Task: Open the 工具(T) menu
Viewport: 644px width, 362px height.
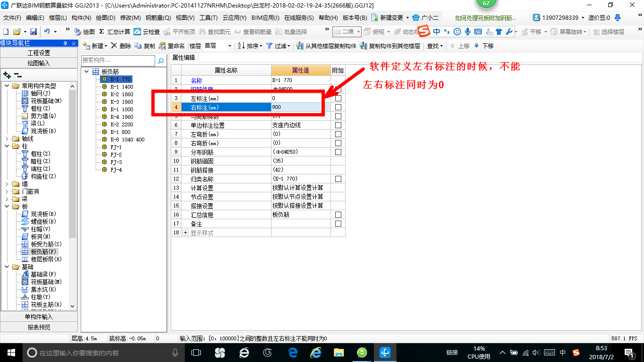Action: (208, 18)
